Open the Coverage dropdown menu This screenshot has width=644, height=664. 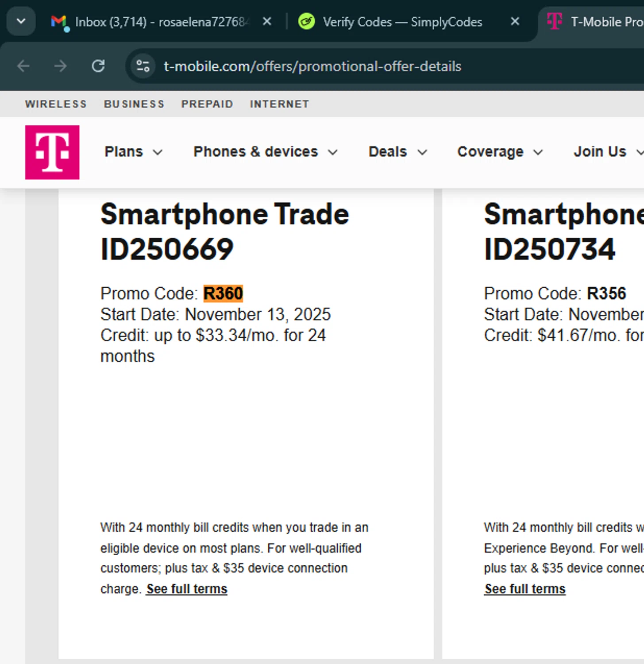click(x=500, y=152)
